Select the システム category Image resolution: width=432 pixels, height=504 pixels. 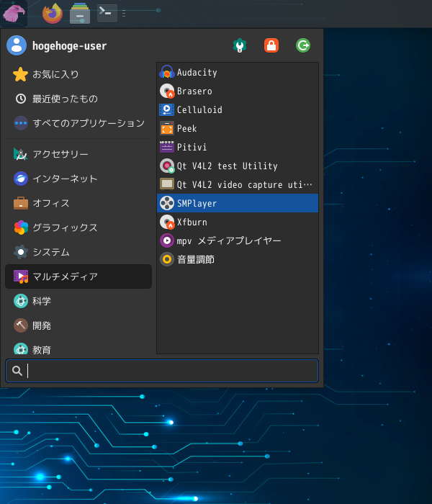[x=78, y=252]
